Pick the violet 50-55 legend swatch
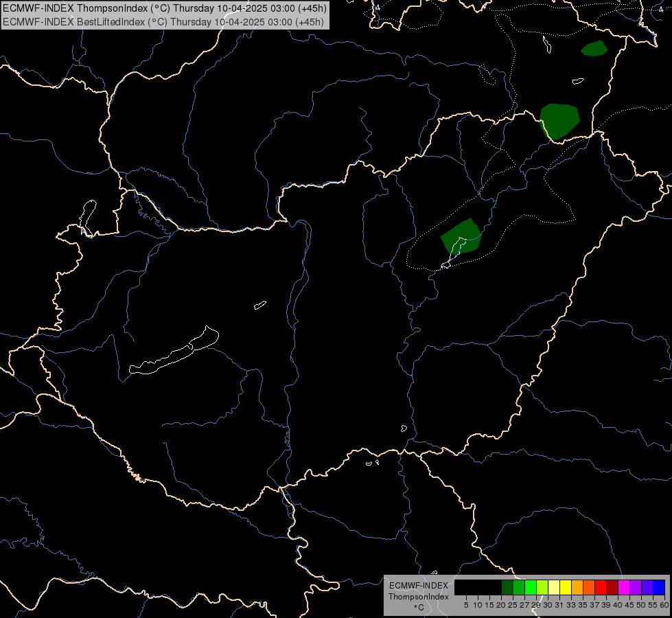The height and width of the screenshot is (618, 672). [x=647, y=588]
